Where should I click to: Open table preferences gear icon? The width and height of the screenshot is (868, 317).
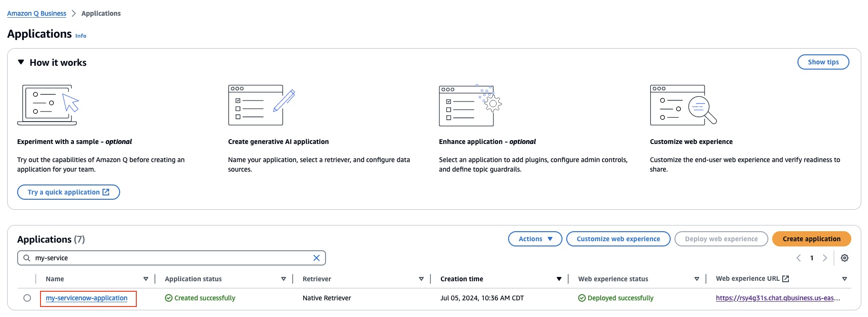pos(845,258)
